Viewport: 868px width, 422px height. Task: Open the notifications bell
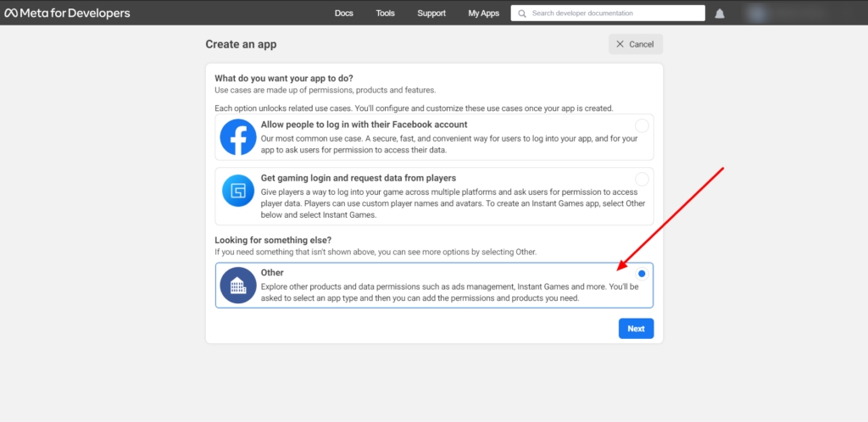point(720,14)
